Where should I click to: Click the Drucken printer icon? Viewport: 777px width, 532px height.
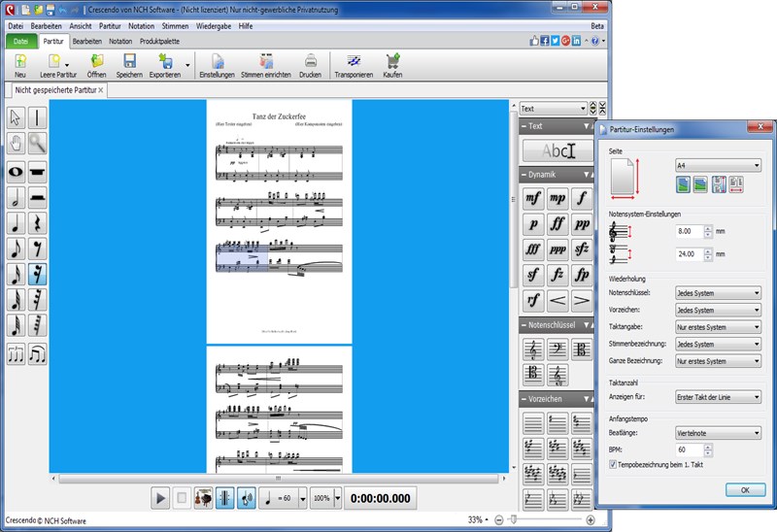click(310, 66)
